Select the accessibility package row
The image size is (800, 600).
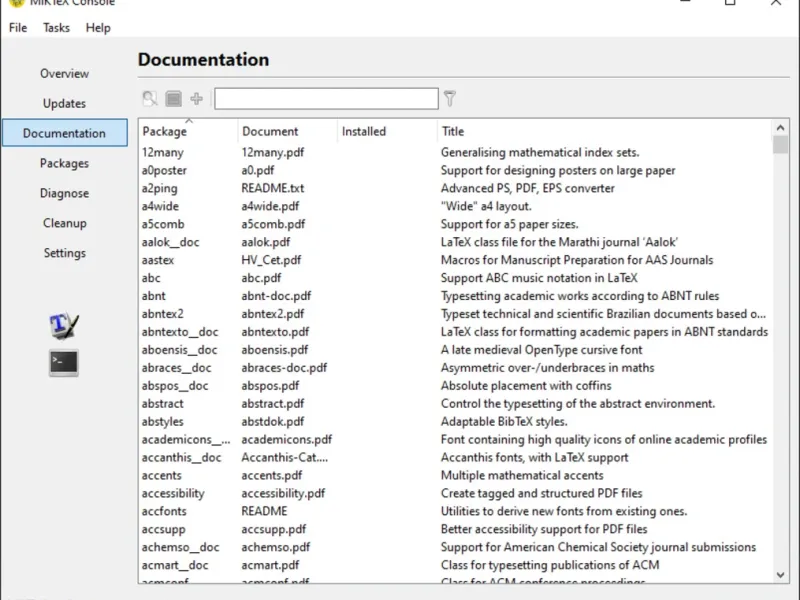tap(456, 493)
